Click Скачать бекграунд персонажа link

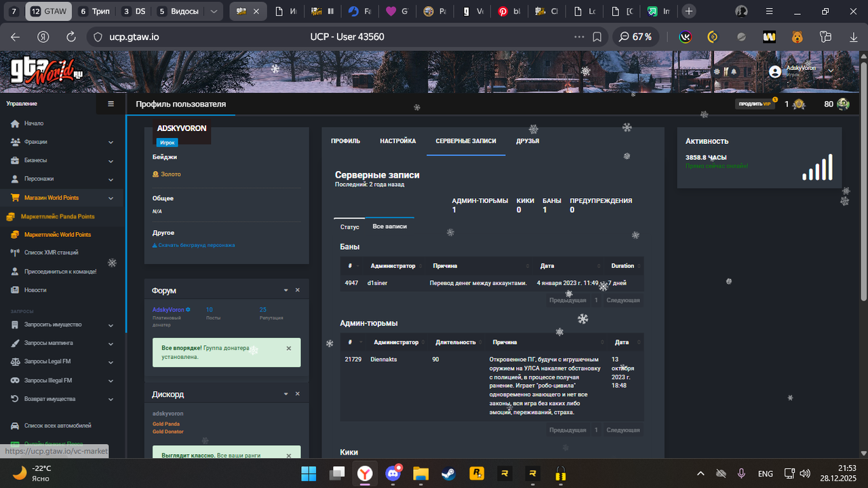[x=194, y=245]
